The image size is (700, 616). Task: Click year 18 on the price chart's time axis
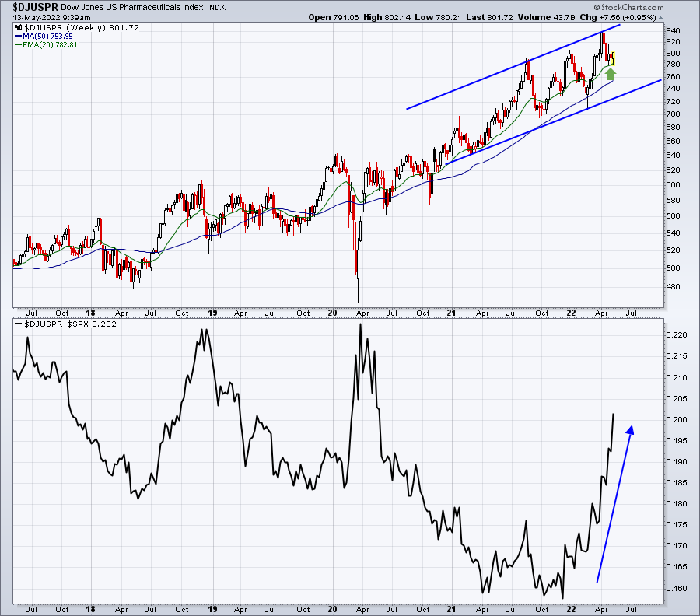pos(91,313)
